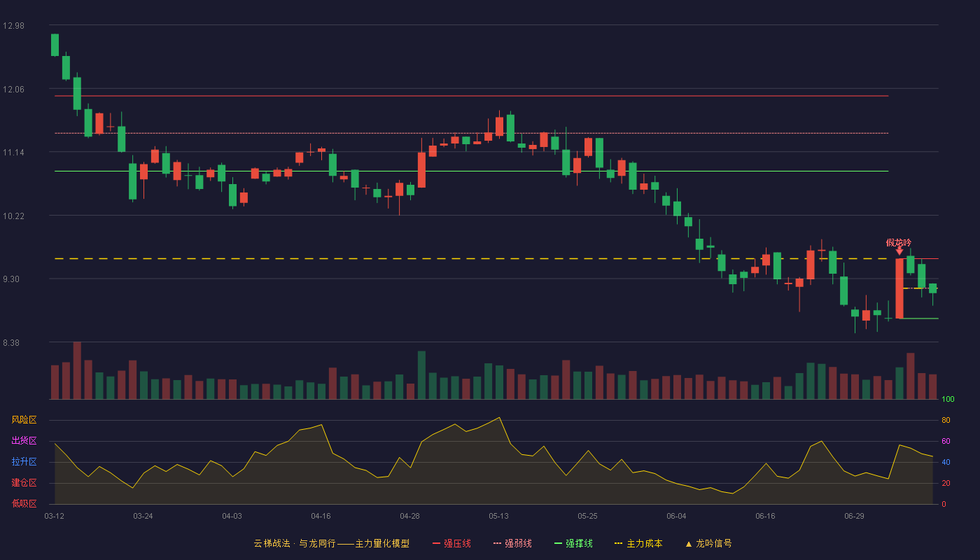Click the 04-28 date label
Image resolution: width=980 pixels, height=560 pixels.
point(409,516)
